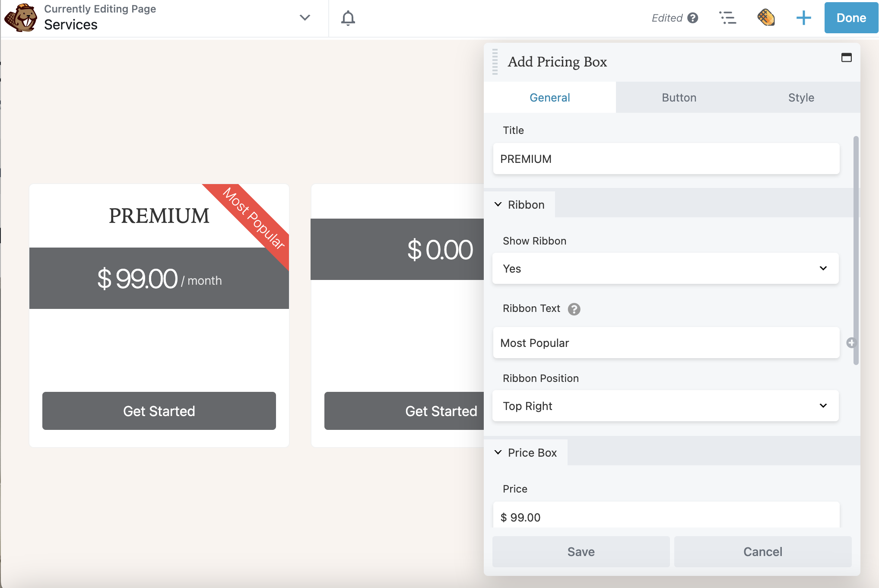Click Cancel to discard pricing box changes

pos(762,551)
